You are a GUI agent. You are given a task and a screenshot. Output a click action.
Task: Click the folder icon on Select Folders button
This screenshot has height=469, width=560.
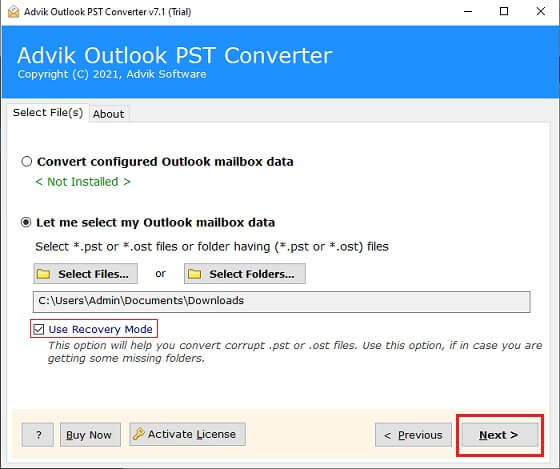[x=195, y=274]
